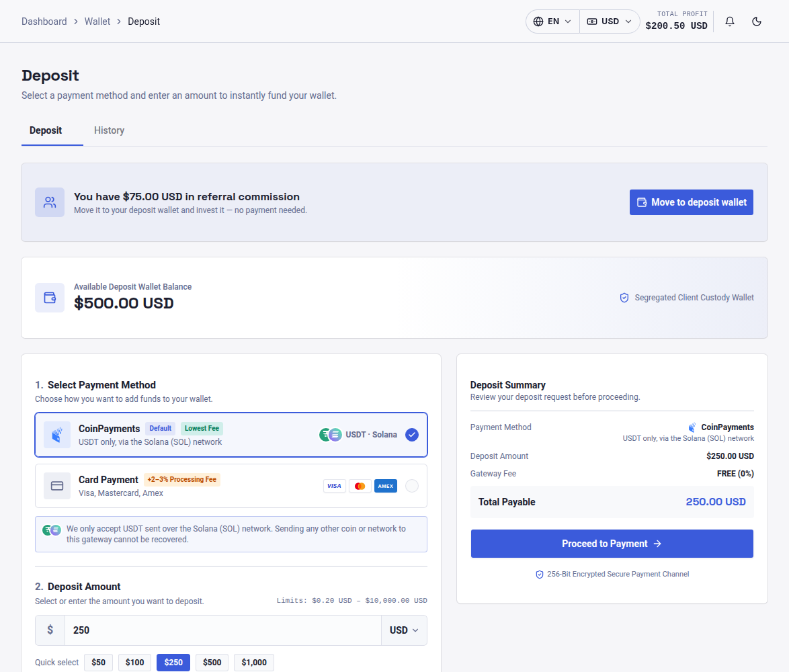This screenshot has width=789, height=672.
Task: Click the CoinPayments logo in Deposit Summary
Action: [x=692, y=427]
